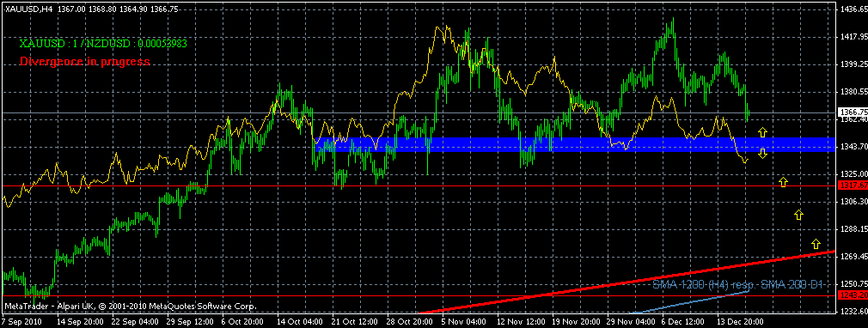Select the yellow up arrow above the blue zone
Image resolution: width=868 pixels, height=328 pixels.
(762, 131)
